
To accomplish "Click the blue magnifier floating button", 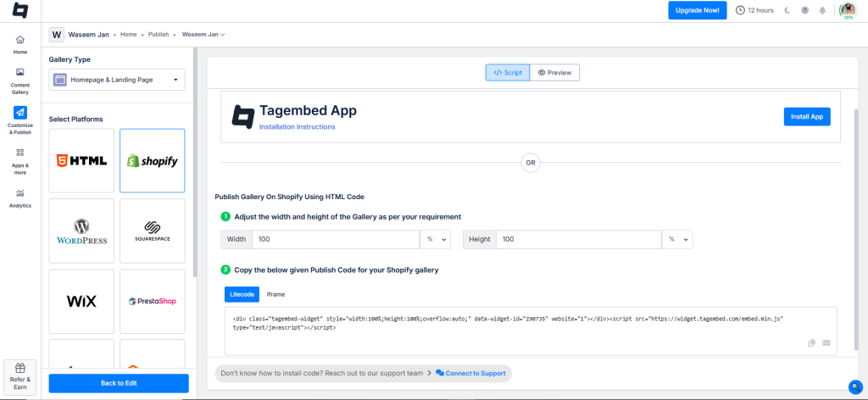I will [856, 386].
